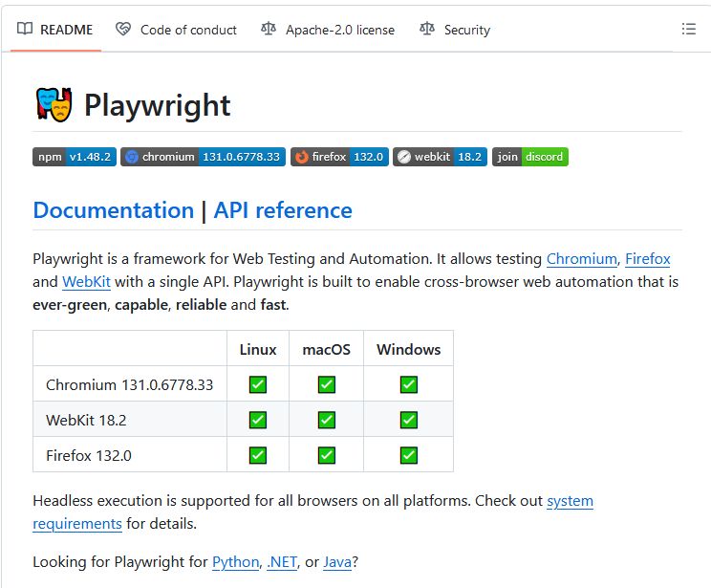Open the Apache-2.0 license tab
The width and height of the screenshot is (711, 588).
click(x=328, y=30)
